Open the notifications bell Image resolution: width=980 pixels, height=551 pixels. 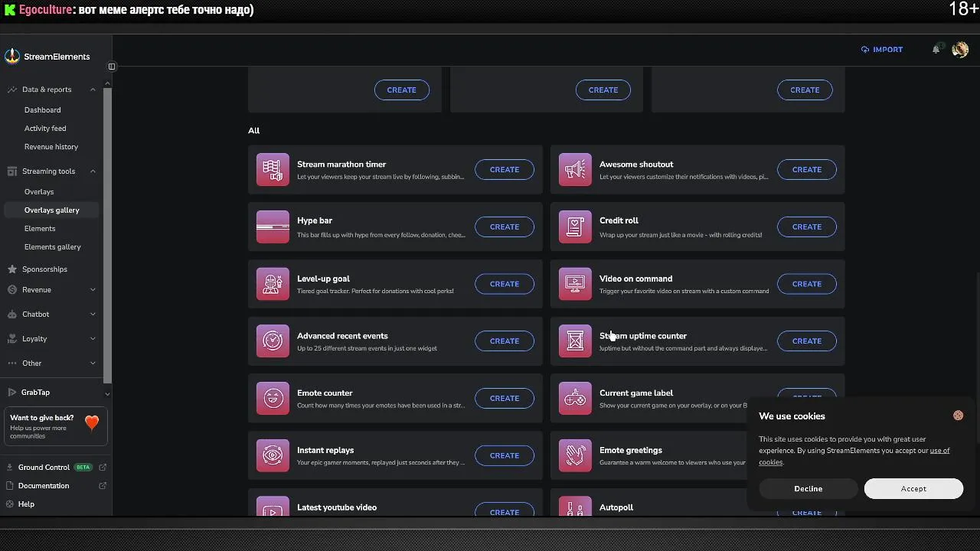[936, 49]
